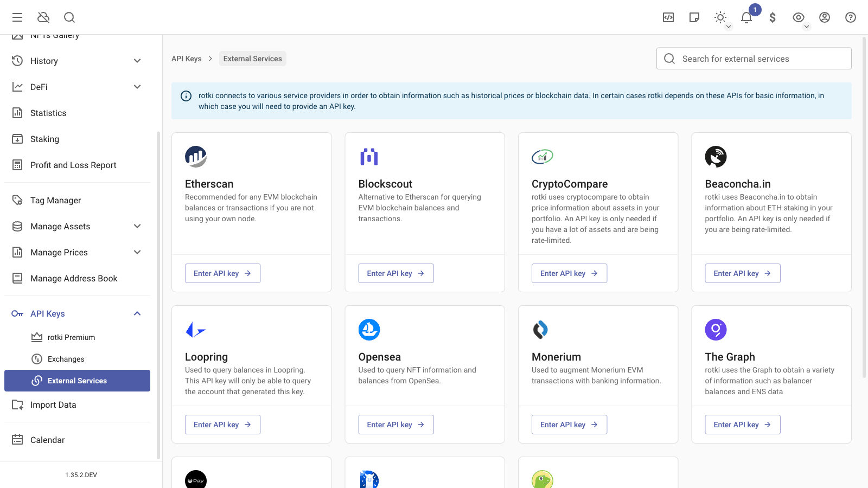Enter API key for Blockscout
The height and width of the screenshot is (488, 868).
point(396,273)
